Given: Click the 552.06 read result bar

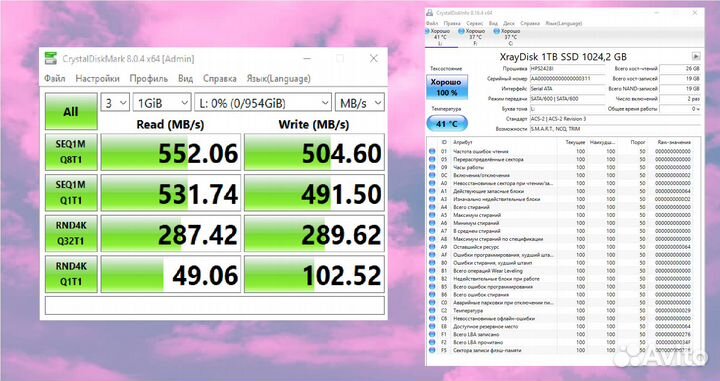Looking at the screenshot, I should [170, 152].
